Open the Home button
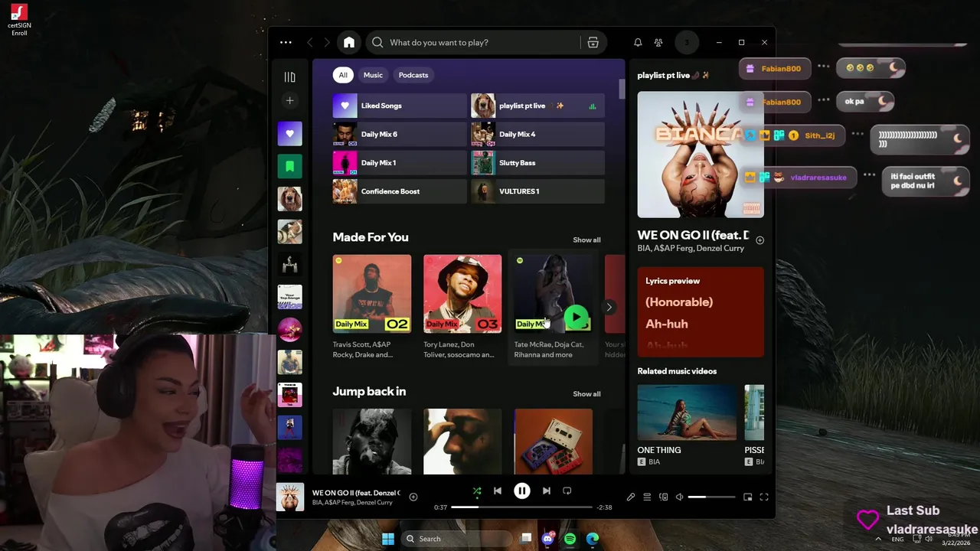 (349, 43)
